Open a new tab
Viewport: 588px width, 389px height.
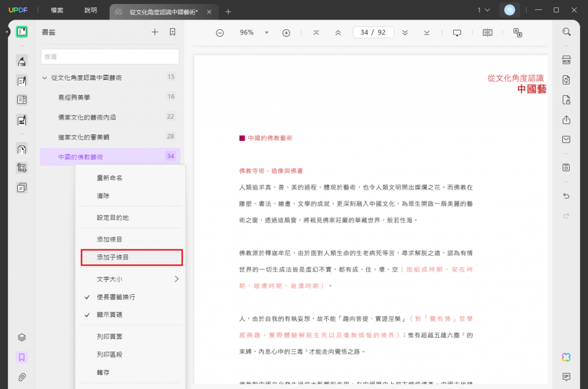(x=228, y=12)
